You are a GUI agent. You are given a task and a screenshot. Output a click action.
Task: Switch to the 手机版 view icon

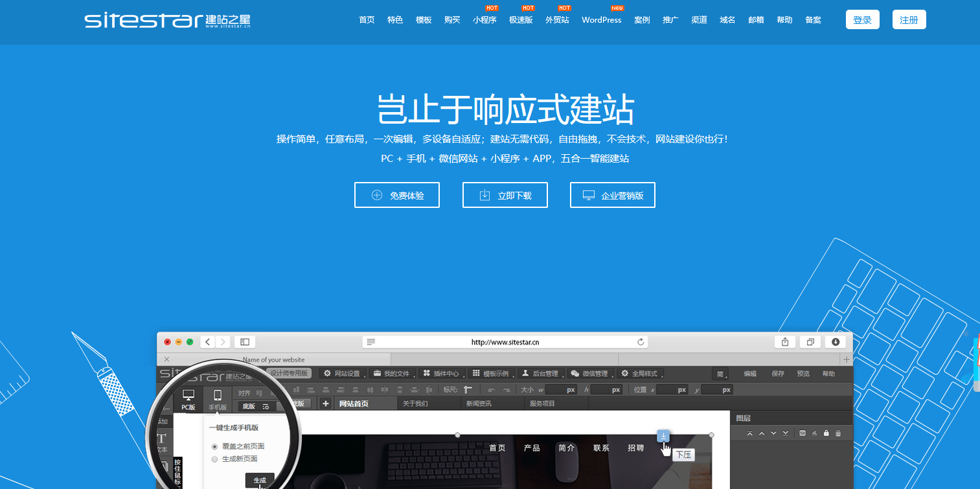pos(218,400)
